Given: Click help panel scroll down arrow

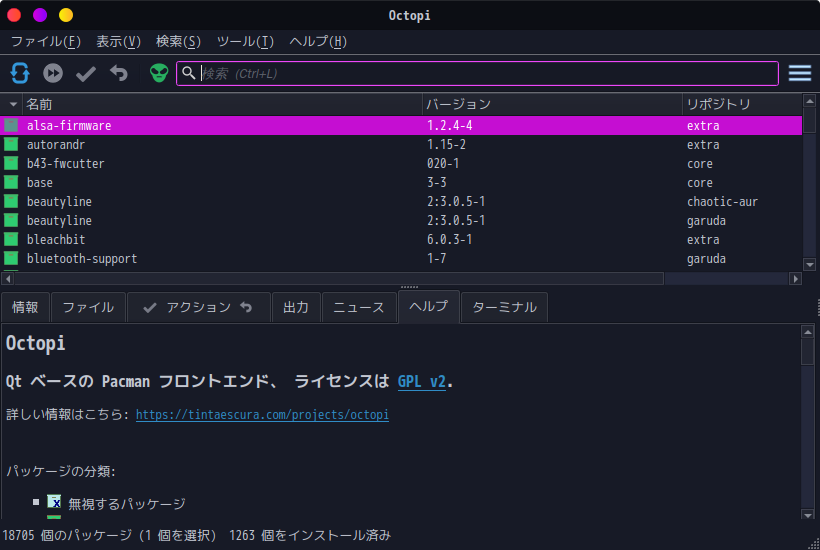Looking at the screenshot, I should tap(807, 514).
